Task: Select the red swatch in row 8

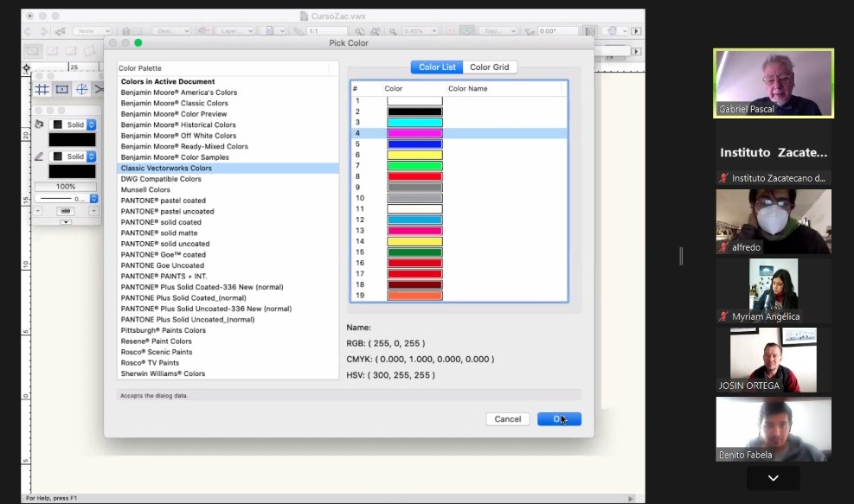Action: tap(414, 176)
